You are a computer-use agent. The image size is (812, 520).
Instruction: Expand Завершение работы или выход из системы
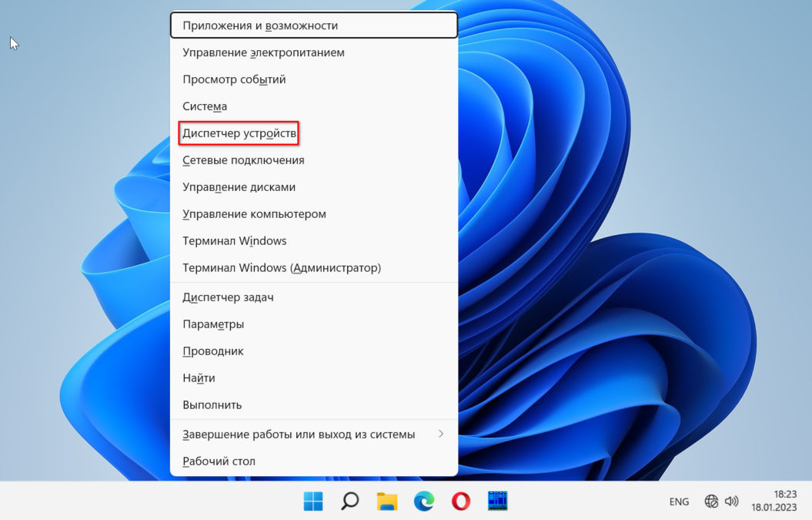pyautogui.click(x=314, y=434)
